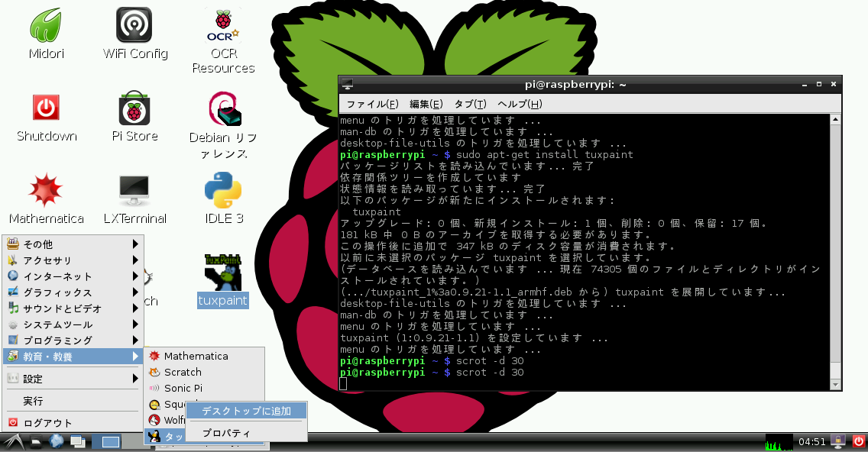Expand the グラフィックス menu category
This screenshot has height=452, width=868.
[73, 292]
